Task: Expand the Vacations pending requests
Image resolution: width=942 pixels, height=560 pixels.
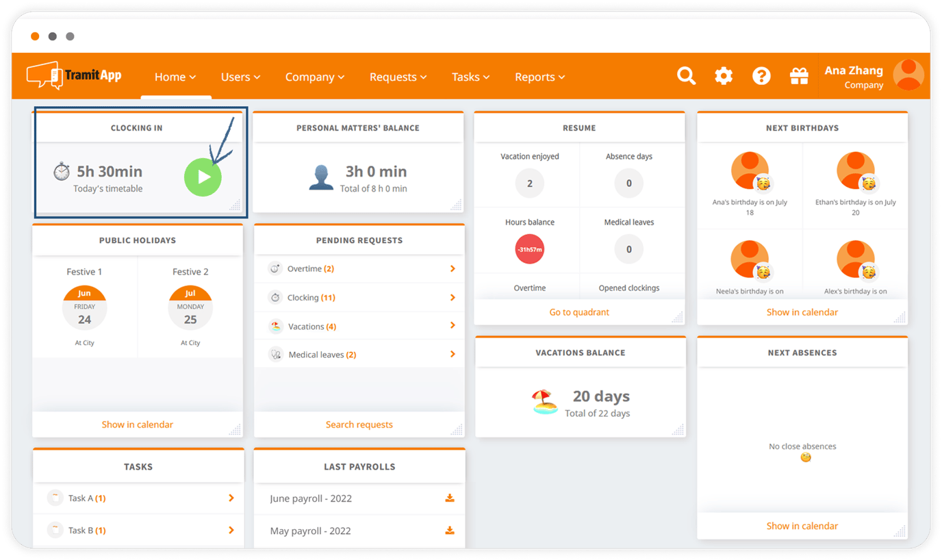Action: (x=452, y=326)
